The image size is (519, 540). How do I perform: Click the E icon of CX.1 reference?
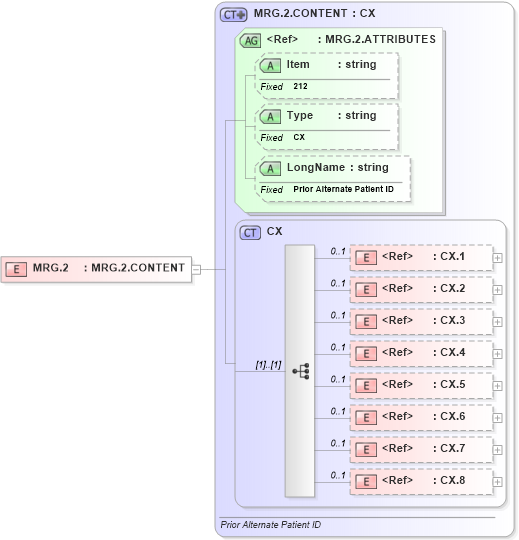tap(366, 258)
